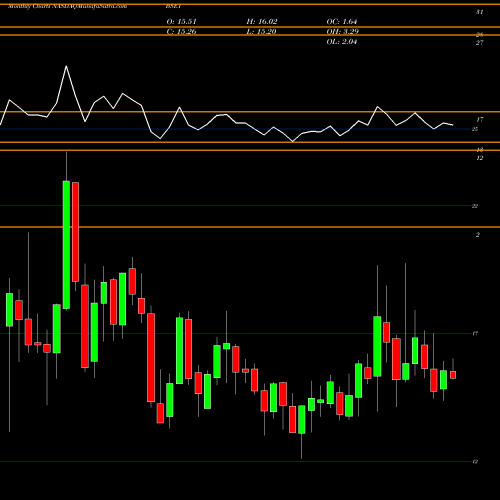The image size is (500, 500).
Task: Click the '22' price axis label
Action: pyautogui.click(x=475, y=206)
